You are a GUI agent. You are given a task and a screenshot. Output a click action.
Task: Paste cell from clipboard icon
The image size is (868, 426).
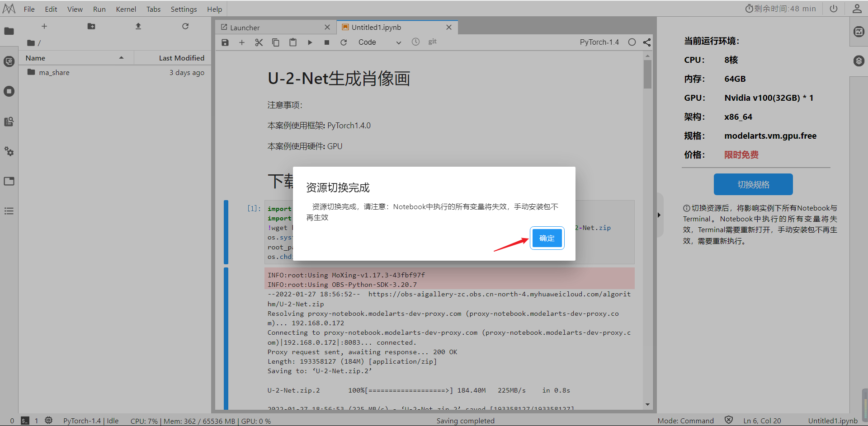(x=293, y=42)
